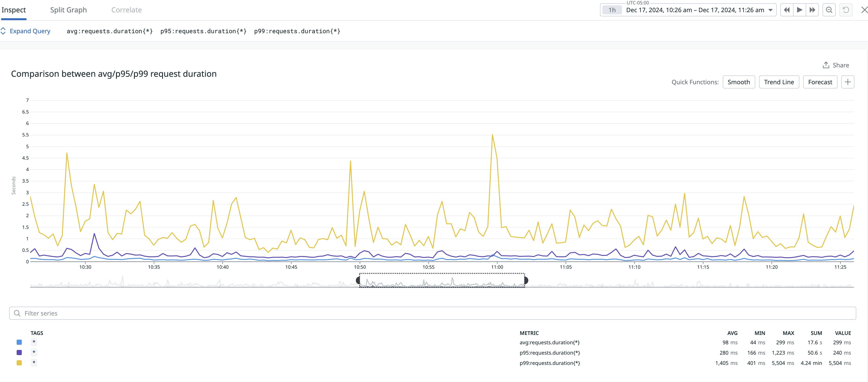Close the graph inspector panel
Image resolution: width=868 pixels, height=382 pixels.
pos(864,10)
